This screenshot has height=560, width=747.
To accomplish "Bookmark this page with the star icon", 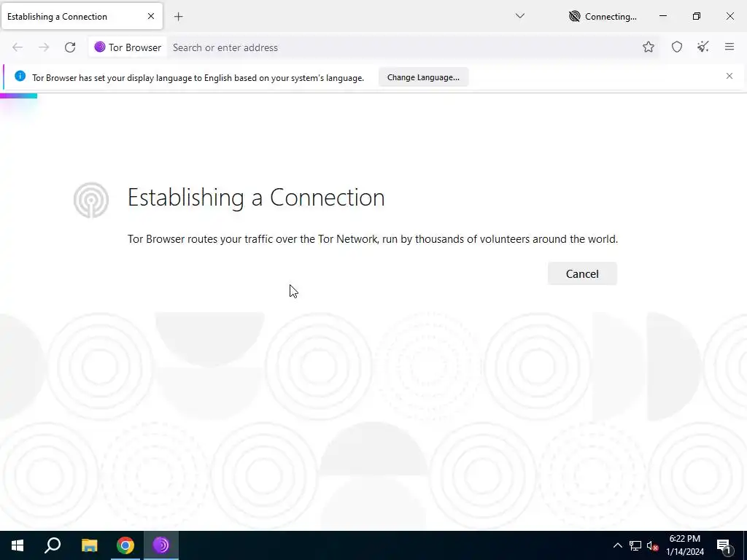I will pos(649,47).
